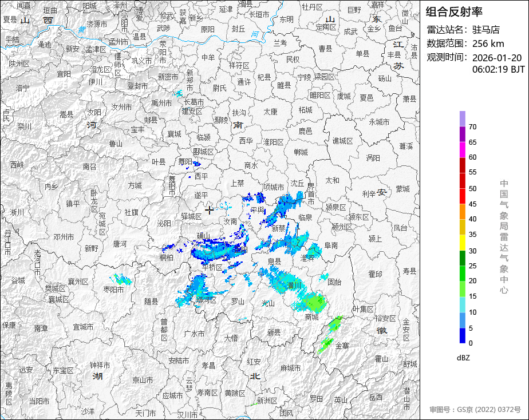
Task: Click the '桐柏' county label
Action: coord(167,257)
